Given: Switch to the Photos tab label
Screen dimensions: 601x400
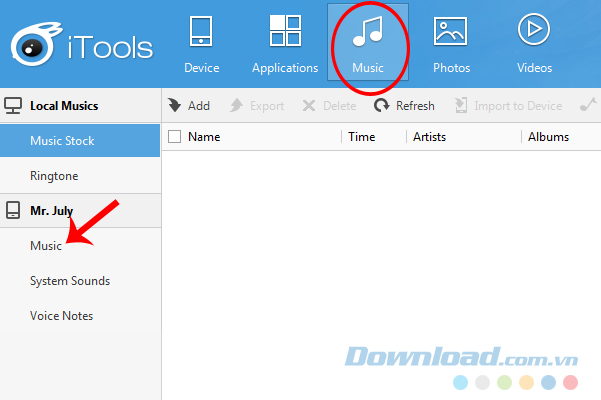Looking at the screenshot, I should tap(452, 68).
